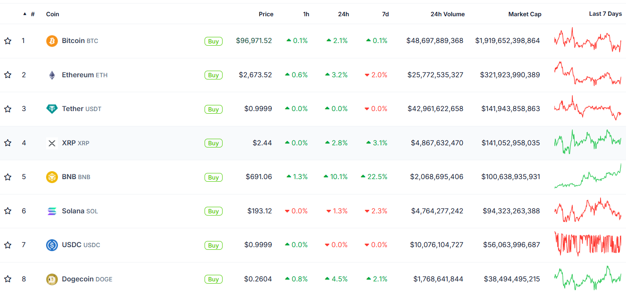Open the Solana SOL coin page
Screen dimensions: 644x295
point(80,211)
